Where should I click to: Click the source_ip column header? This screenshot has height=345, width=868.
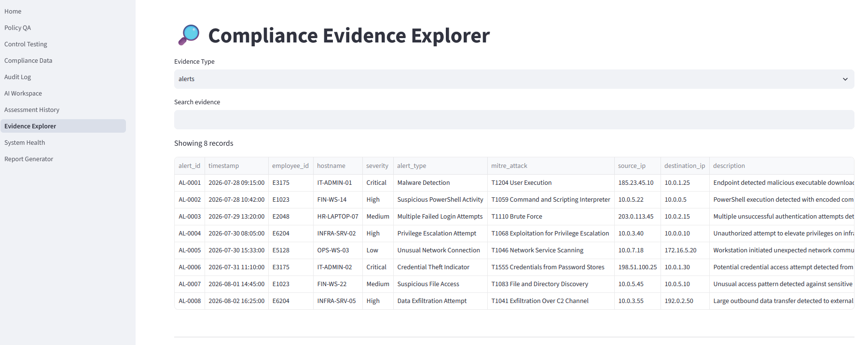[637, 166]
